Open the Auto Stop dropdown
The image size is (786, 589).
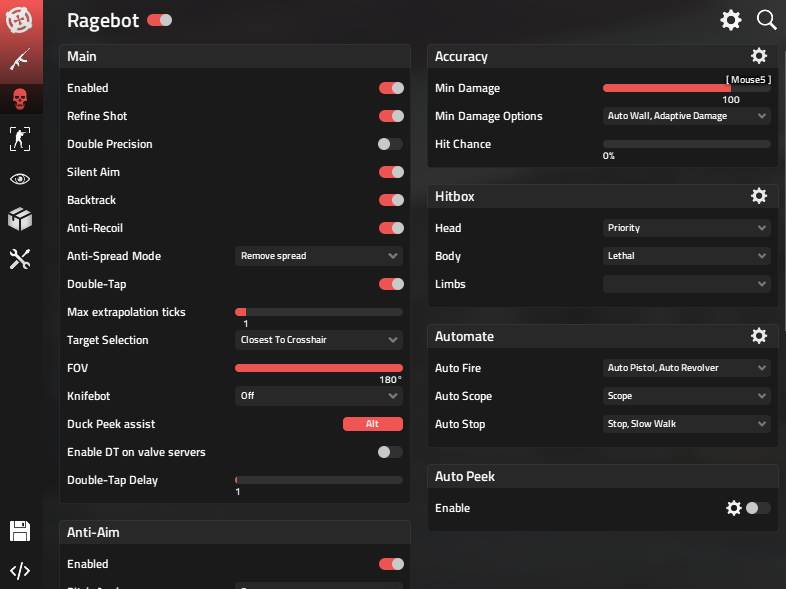687,424
